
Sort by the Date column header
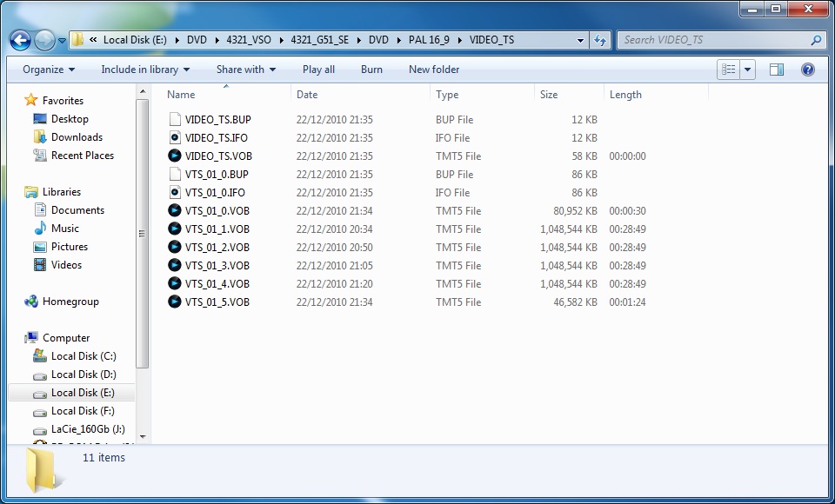click(x=307, y=95)
